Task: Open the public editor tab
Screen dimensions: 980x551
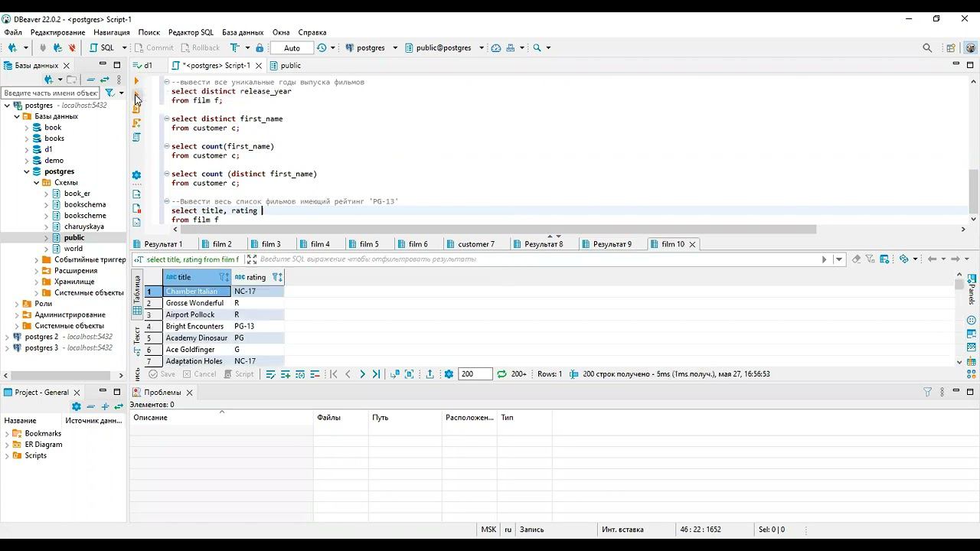Action: click(285, 66)
